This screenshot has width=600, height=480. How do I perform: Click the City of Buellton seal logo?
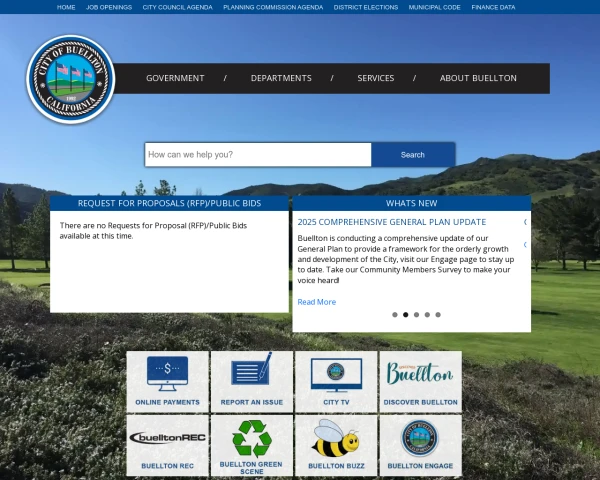coord(71,79)
